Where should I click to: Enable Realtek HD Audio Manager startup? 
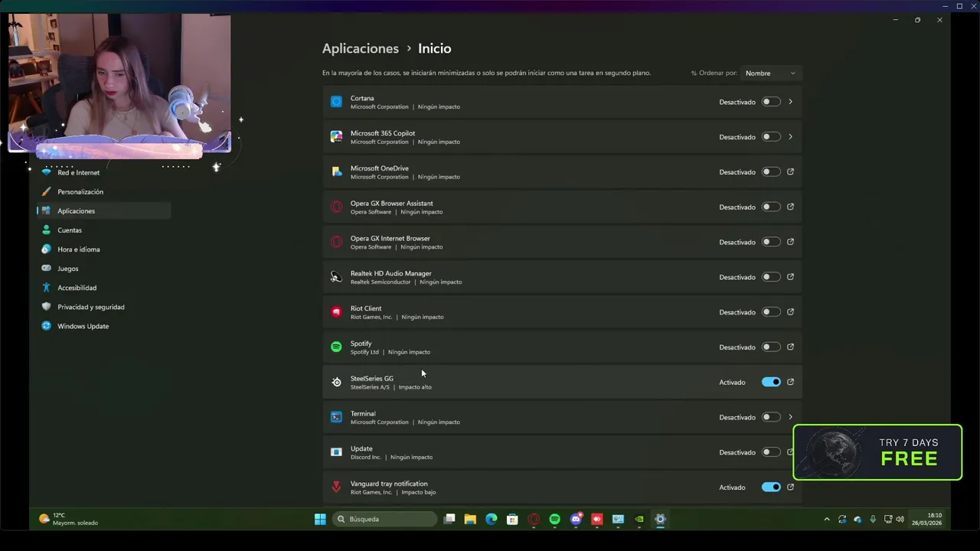pos(771,277)
